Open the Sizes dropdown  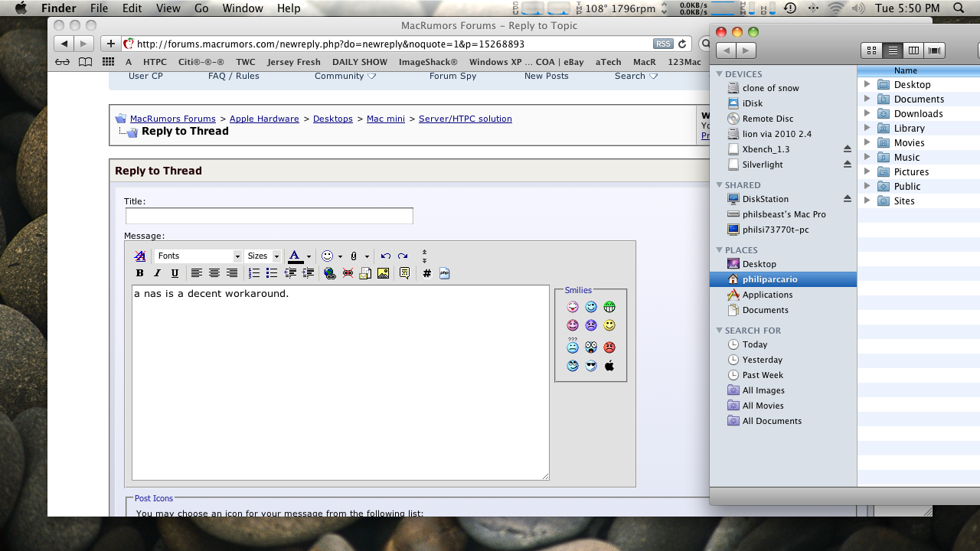pos(263,256)
